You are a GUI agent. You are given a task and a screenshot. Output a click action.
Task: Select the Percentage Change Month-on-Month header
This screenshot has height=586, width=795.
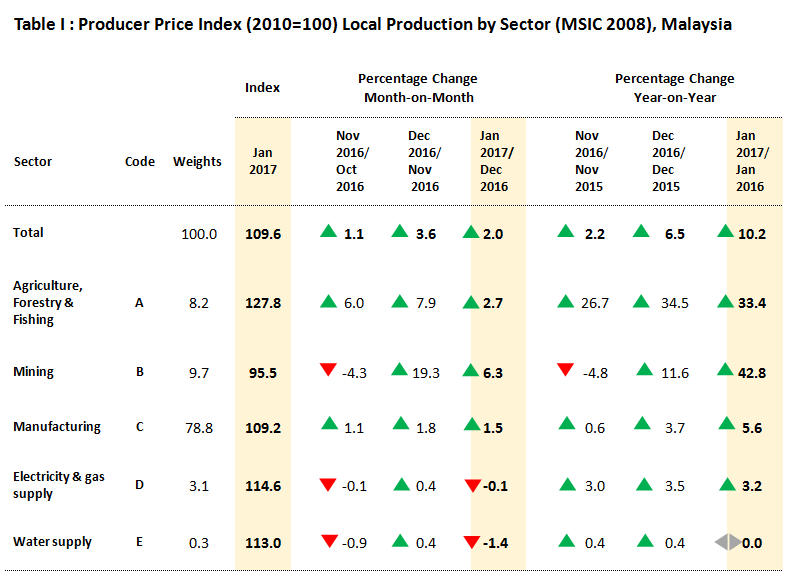point(417,88)
